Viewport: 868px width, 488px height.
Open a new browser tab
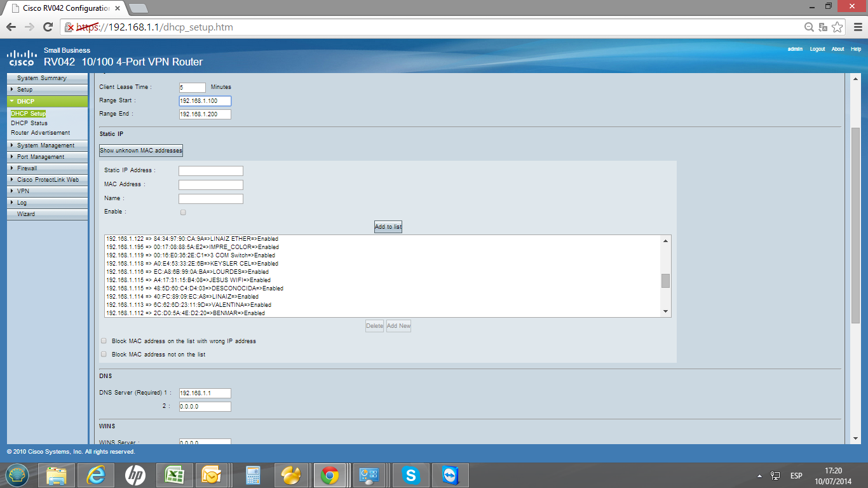(x=138, y=8)
